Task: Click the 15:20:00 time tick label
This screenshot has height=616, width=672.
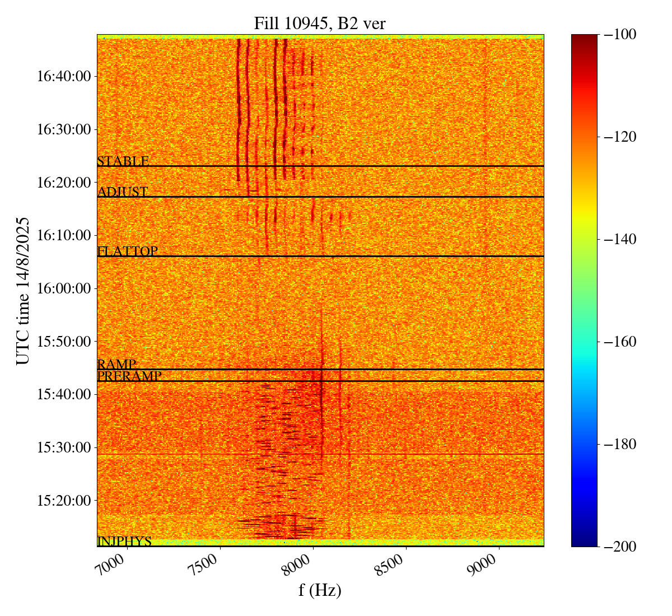Action: (64, 501)
